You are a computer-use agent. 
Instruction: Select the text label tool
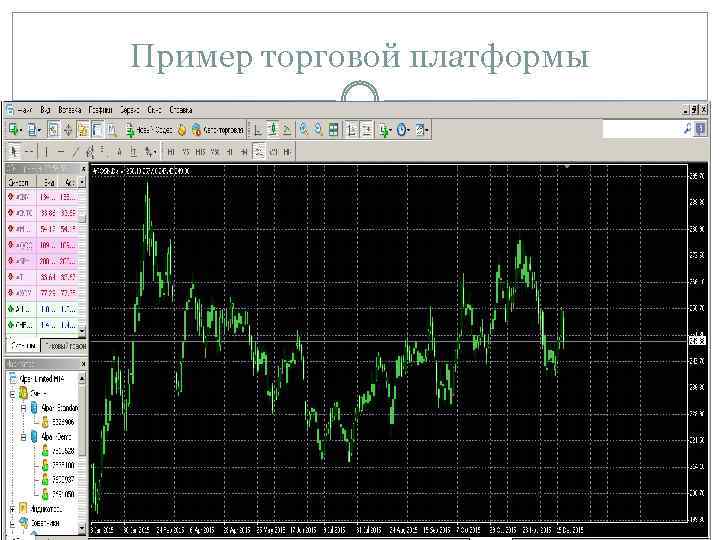[133, 152]
